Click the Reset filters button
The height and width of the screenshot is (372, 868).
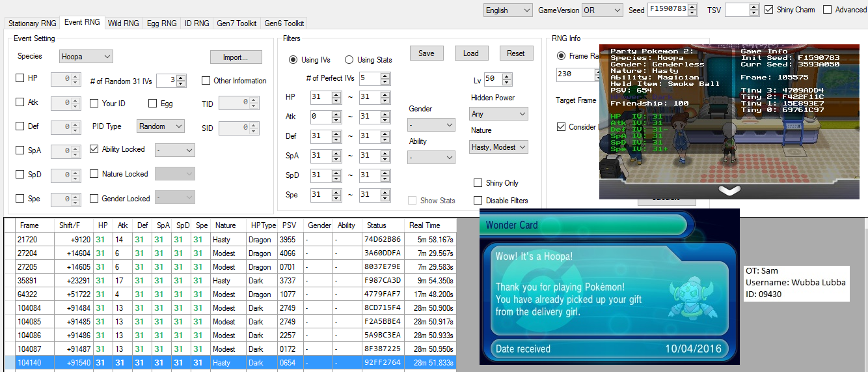(x=516, y=53)
